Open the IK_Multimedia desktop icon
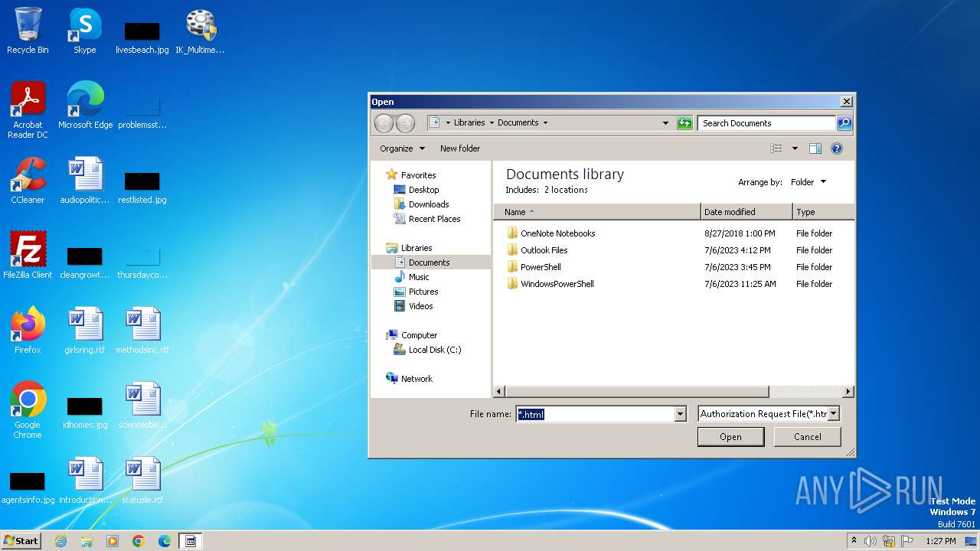980x551 pixels. (200, 31)
